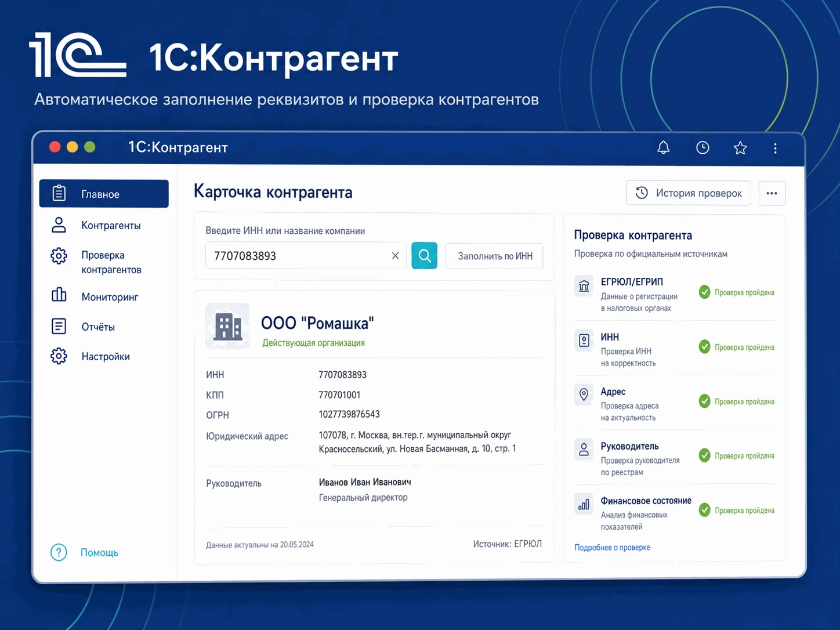
Task: Click the name Иванов Иван Иванович
Action: pyautogui.click(x=365, y=482)
